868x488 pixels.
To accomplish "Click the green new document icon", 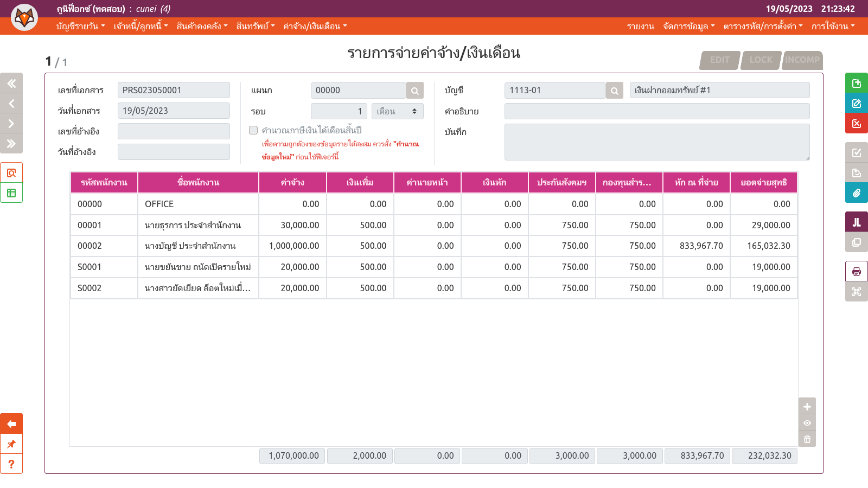I will 856,83.
